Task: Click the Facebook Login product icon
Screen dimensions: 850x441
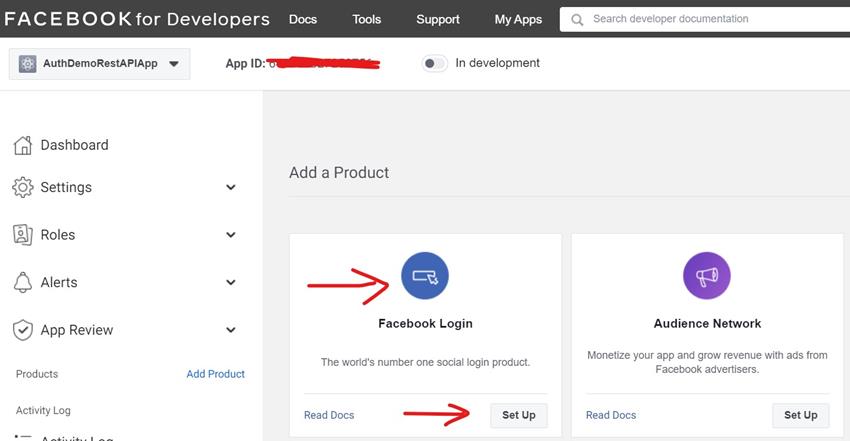Action: tap(425, 276)
